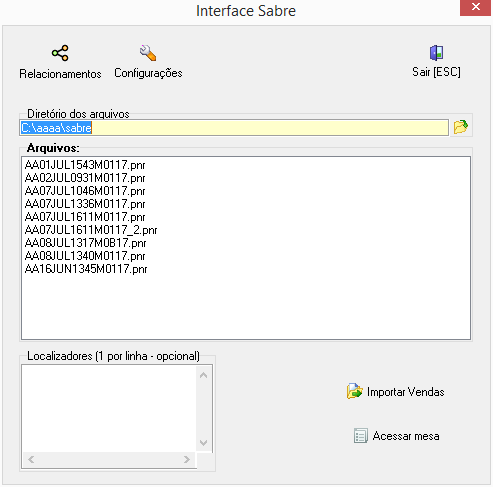Click the Configurações label
The height and width of the screenshot is (487, 493).
coord(148,73)
